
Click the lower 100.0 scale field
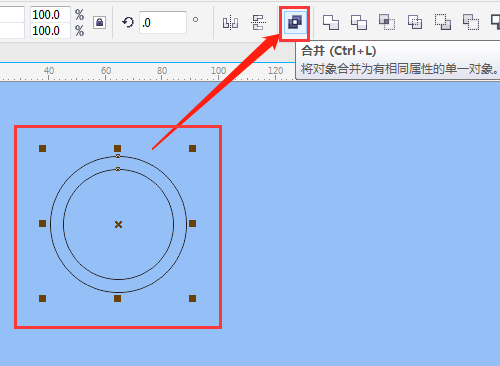pyautogui.click(x=50, y=31)
